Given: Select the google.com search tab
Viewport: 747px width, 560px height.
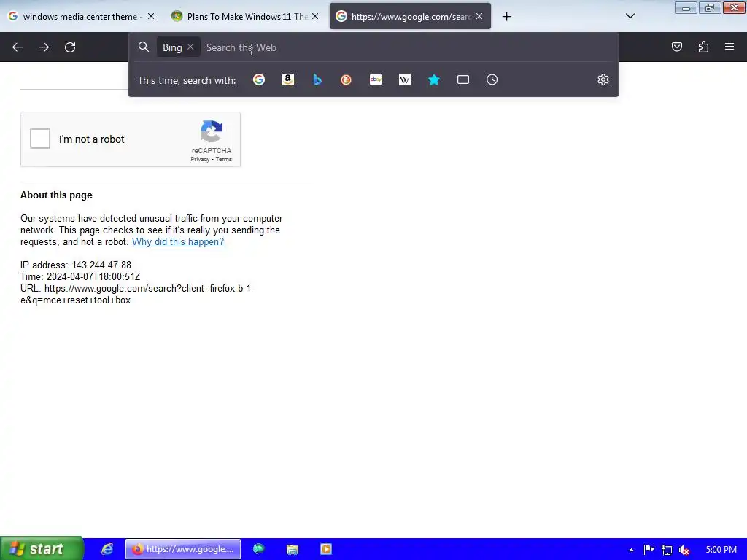Looking at the screenshot, I should [x=410, y=16].
